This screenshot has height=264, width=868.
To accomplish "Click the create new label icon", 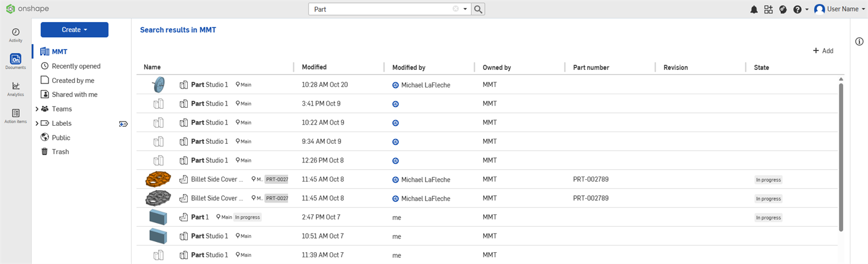I will (123, 124).
